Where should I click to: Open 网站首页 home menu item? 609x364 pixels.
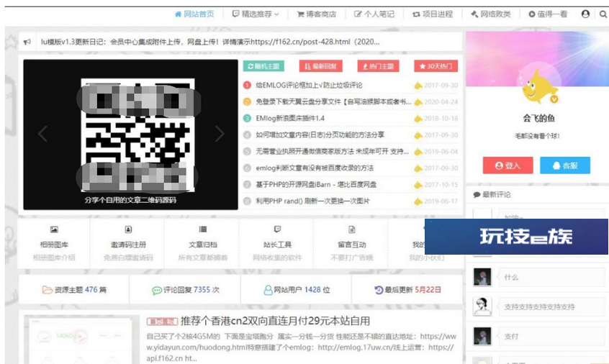[194, 14]
